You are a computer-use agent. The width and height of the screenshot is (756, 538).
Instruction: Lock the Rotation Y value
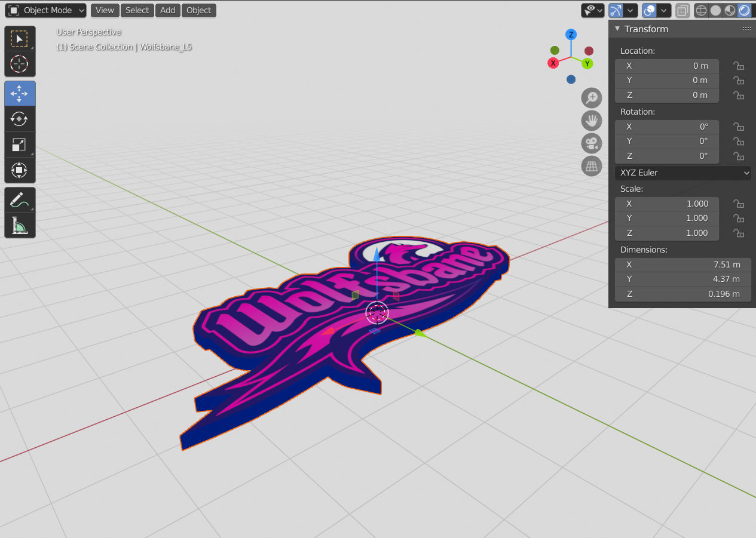pos(739,141)
